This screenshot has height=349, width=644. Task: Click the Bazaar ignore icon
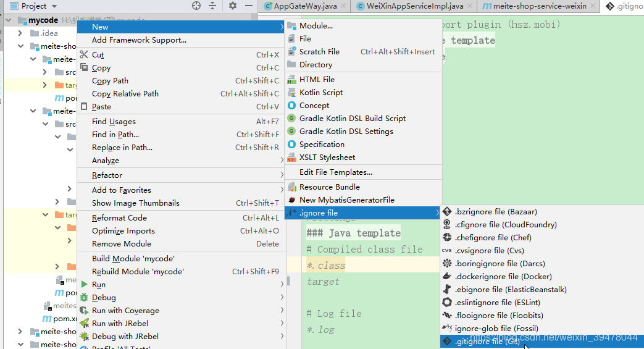pyautogui.click(x=447, y=212)
